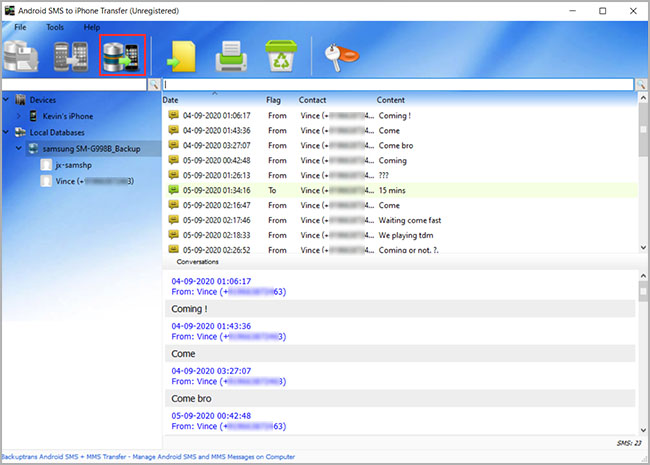650x465 pixels.
Task: Collapse the Local Databases tree node
Action: 7,132
